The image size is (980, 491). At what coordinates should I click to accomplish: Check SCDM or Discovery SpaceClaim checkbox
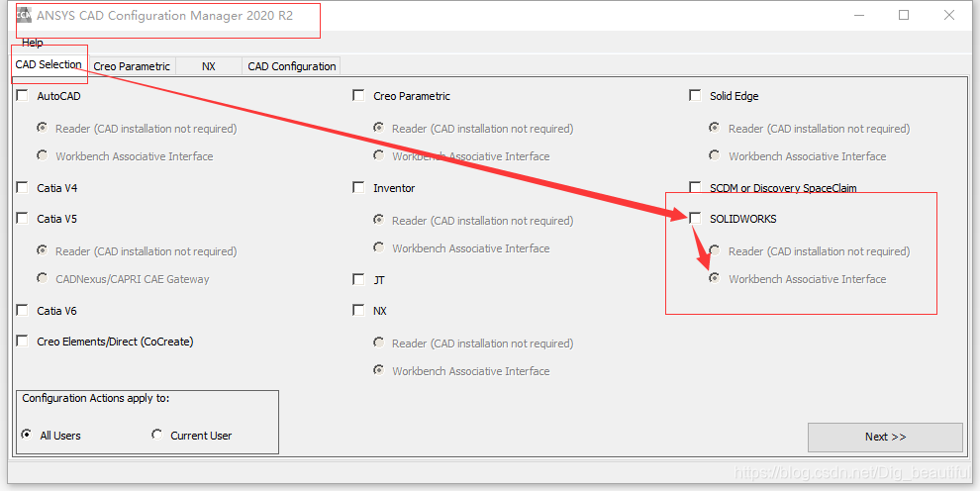tap(695, 187)
